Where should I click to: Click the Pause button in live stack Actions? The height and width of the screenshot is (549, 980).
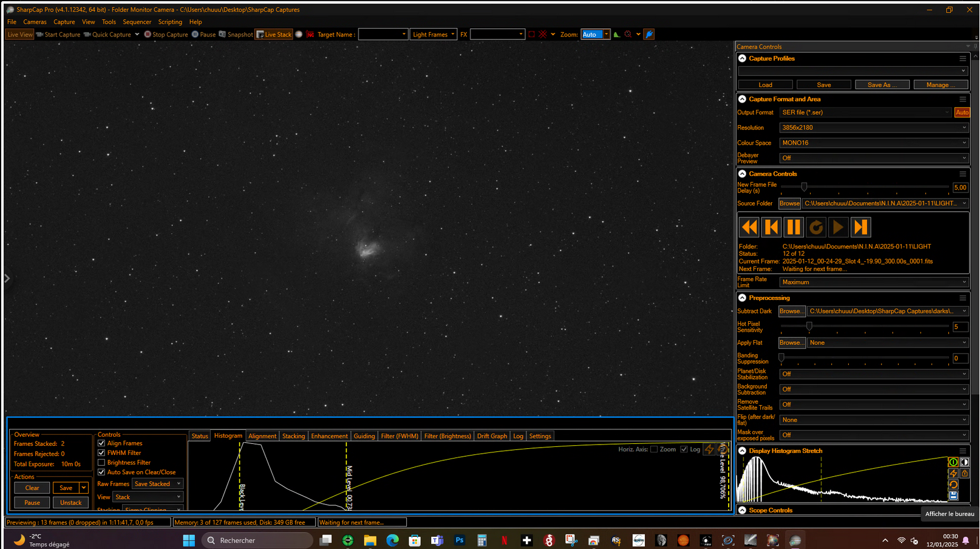pyautogui.click(x=32, y=503)
